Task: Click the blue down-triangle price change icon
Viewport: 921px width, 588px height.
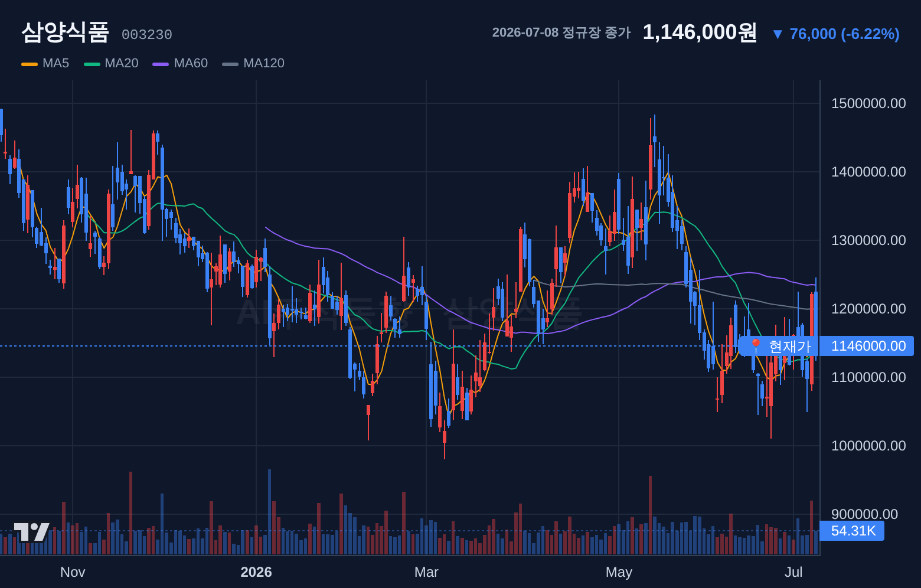Action: coord(778,34)
